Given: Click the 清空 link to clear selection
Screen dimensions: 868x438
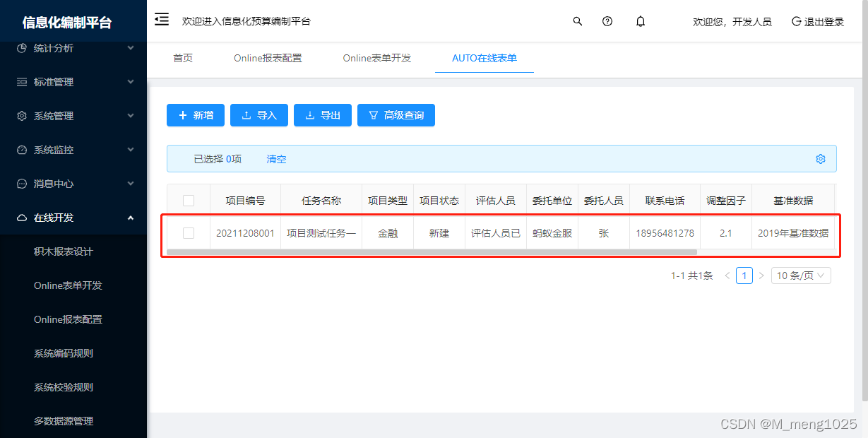Looking at the screenshot, I should point(275,159).
